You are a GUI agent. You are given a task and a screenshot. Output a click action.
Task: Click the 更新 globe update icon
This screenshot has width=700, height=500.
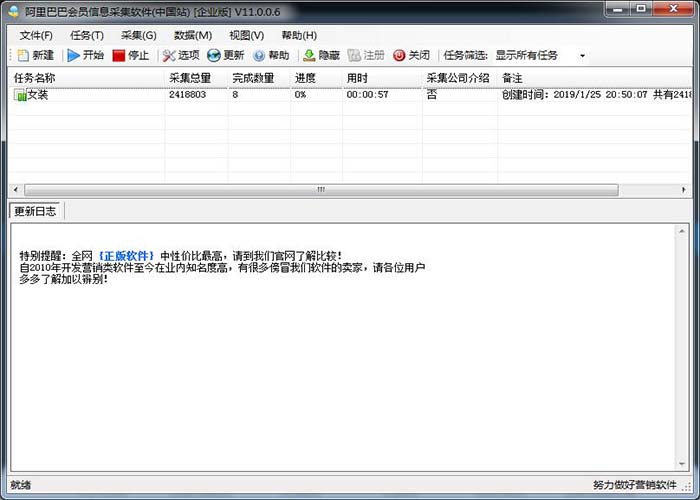[214, 55]
